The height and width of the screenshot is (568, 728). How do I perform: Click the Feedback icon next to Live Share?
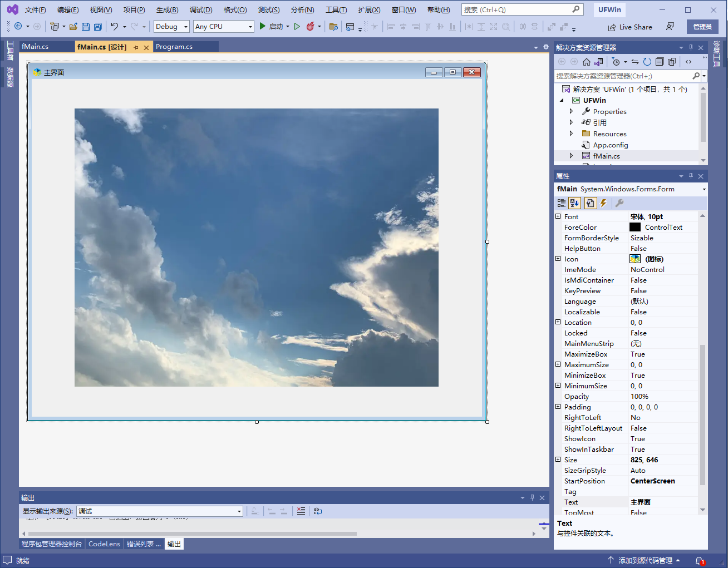click(x=670, y=26)
